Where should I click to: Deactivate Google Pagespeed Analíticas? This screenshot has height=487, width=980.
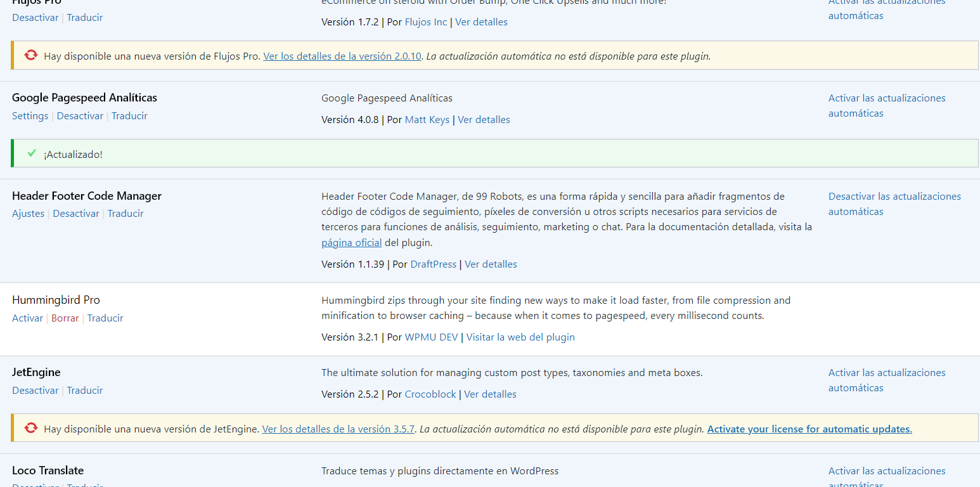tap(80, 115)
